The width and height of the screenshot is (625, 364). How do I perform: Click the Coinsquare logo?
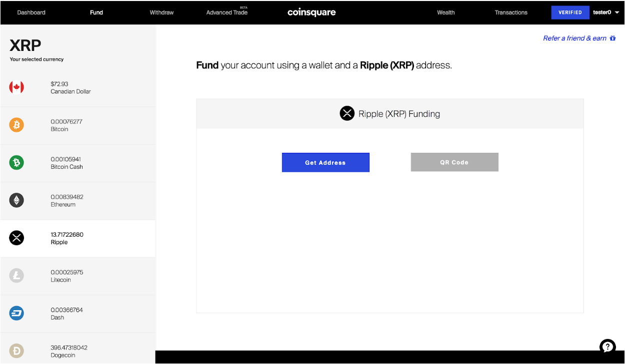point(311,12)
